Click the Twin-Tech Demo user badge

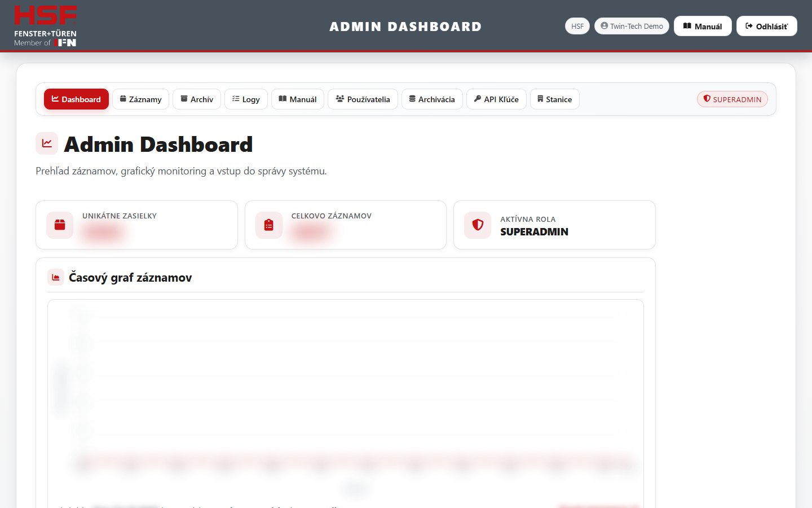coord(632,26)
